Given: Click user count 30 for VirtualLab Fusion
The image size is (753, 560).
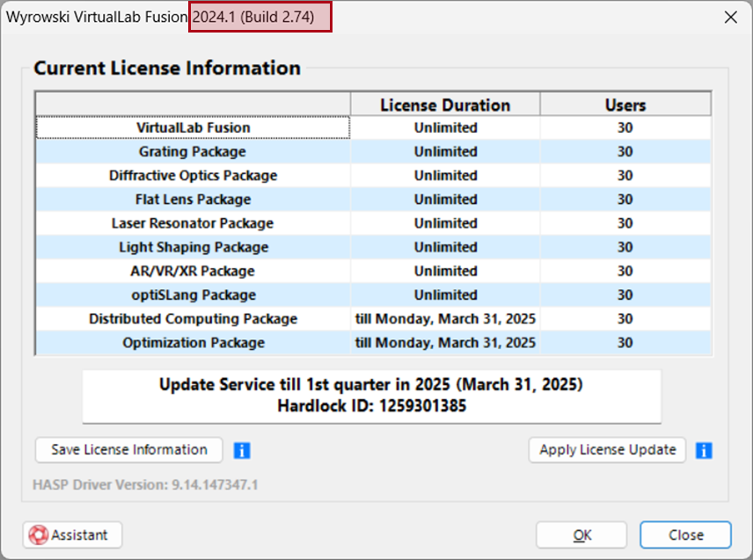Looking at the screenshot, I should pos(625,127).
